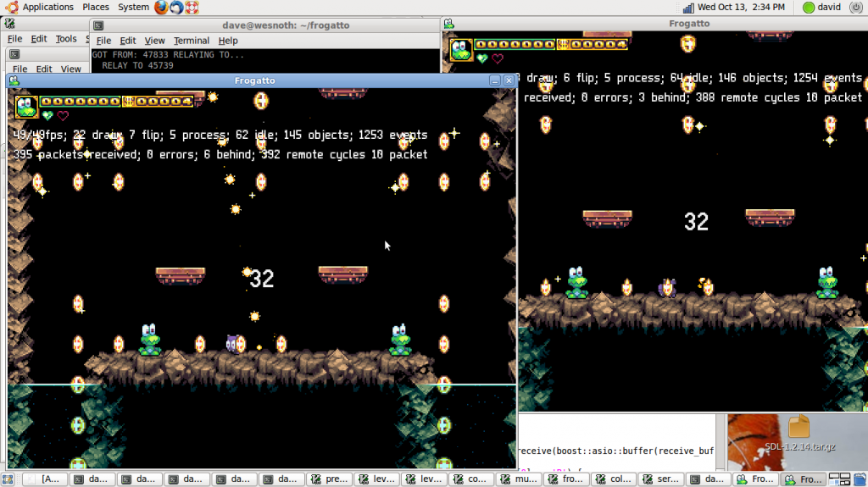This screenshot has width=868, height=487.
Task: Click the Ubuntu logo beside Applications
Action: [x=12, y=7]
